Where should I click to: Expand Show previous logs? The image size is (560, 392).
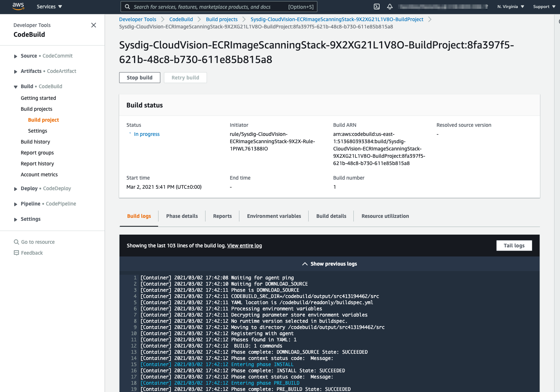point(329,264)
